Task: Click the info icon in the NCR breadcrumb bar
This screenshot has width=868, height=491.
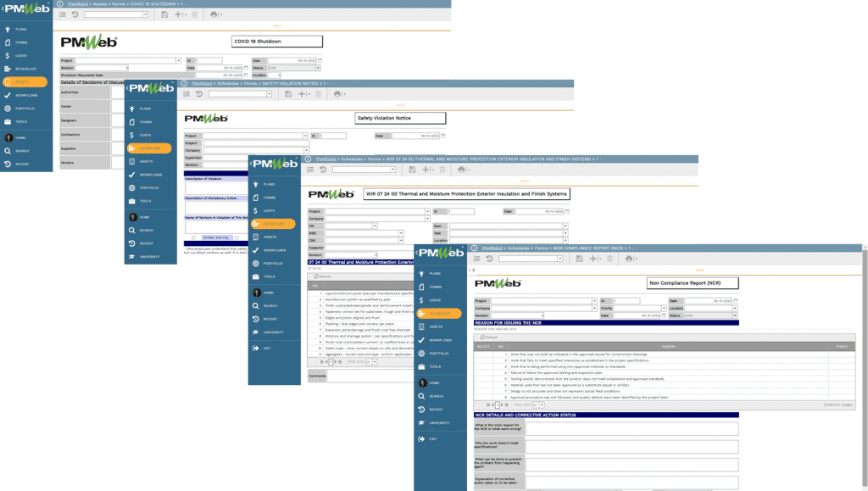Action: tap(475, 248)
